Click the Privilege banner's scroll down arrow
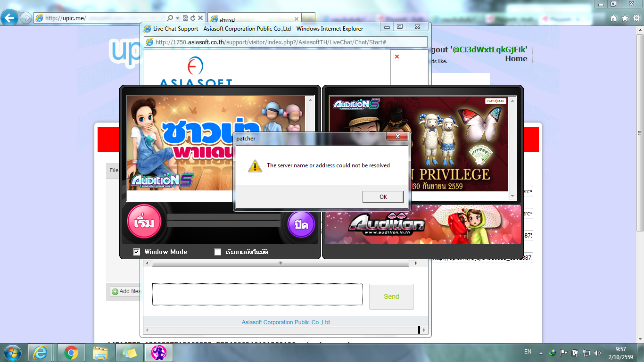Image resolution: width=644 pixels, height=362 pixels. click(x=513, y=196)
